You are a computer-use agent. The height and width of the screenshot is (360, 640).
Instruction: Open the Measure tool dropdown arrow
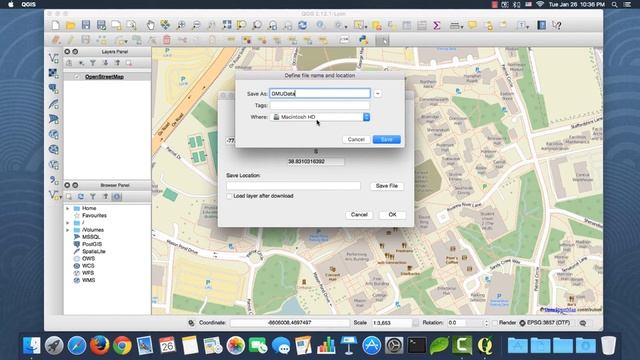coord(462,27)
